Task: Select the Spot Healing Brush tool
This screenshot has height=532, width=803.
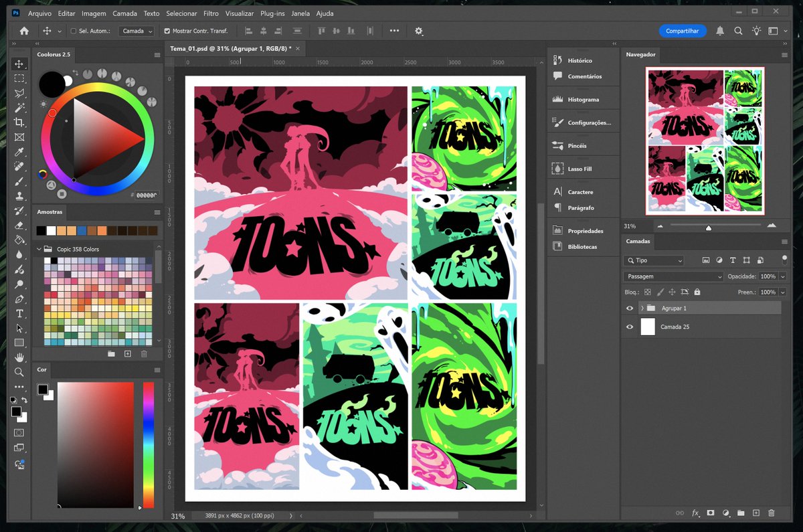Action: tap(19, 167)
